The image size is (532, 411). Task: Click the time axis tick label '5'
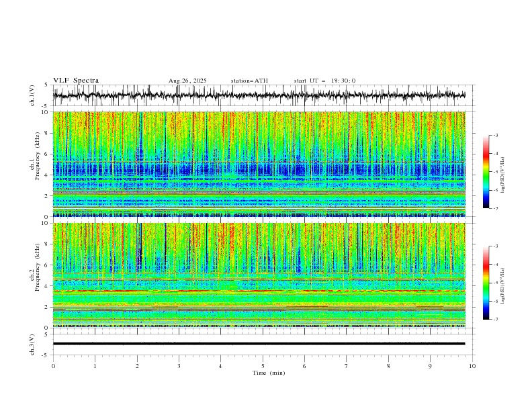pos(263,366)
